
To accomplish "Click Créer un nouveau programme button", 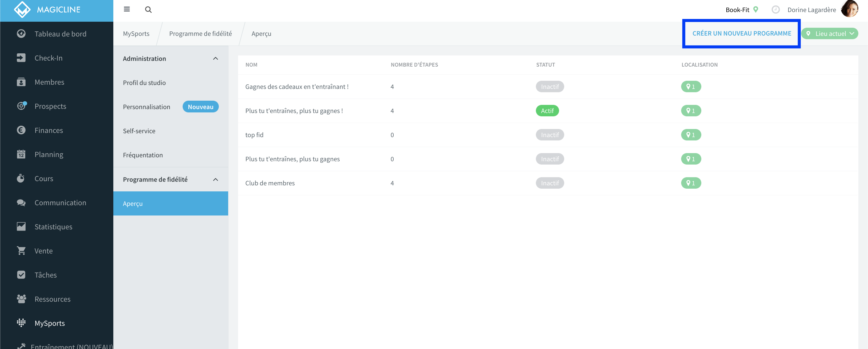I will (x=742, y=33).
